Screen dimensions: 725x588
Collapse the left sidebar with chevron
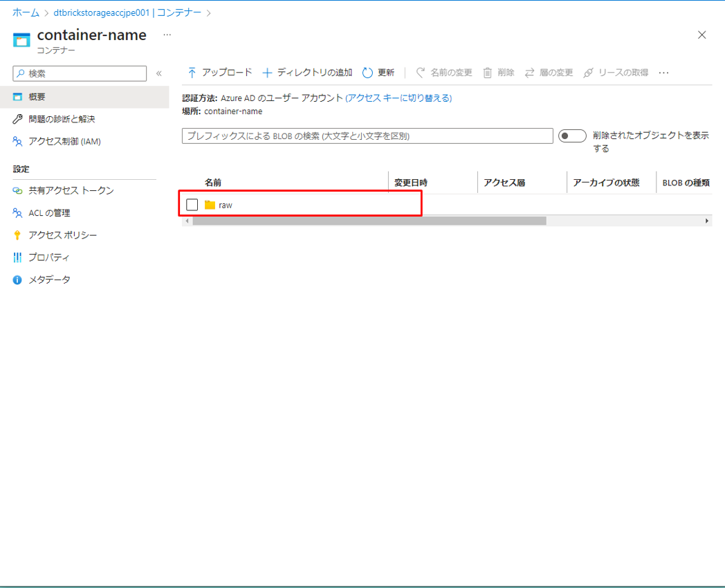158,73
